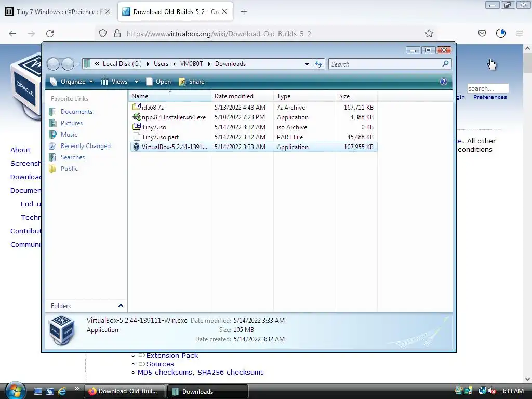This screenshot has width=532, height=399.
Task: Switch to Firefox Download_Old_Buil... taskbar button
Action: click(x=125, y=391)
